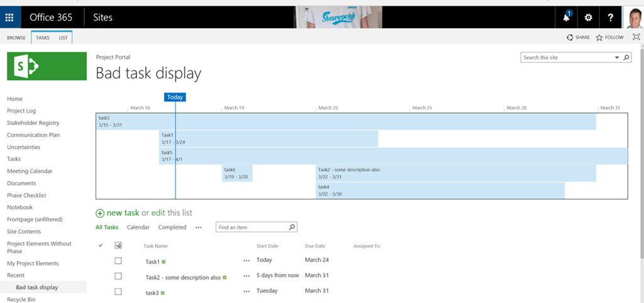
Task: Click the green plus new task icon
Action: coord(100,213)
